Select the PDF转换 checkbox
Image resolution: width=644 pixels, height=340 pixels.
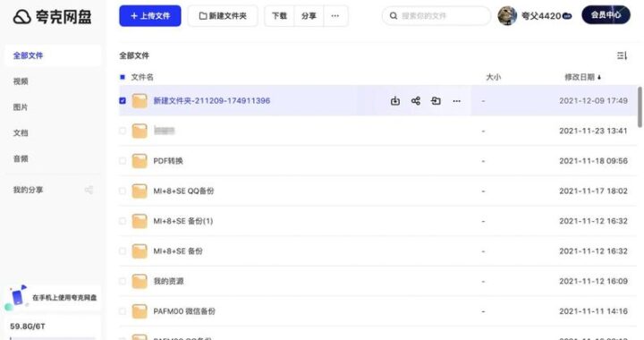pyautogui.click(x=123, y=160)
